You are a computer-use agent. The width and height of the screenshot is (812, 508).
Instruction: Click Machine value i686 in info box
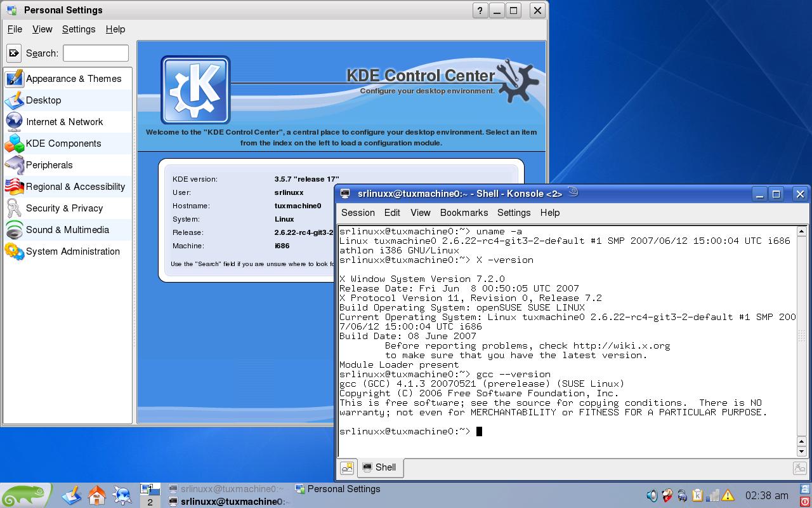point(282,246)
